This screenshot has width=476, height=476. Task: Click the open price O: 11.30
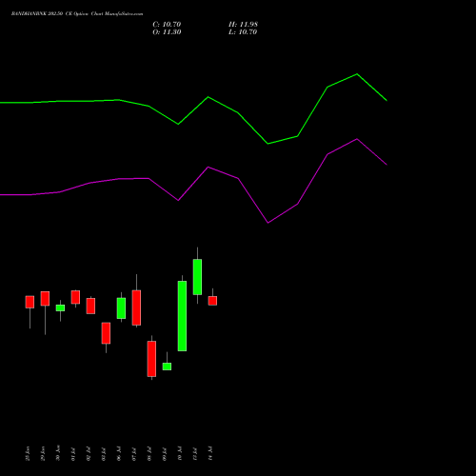(x=167, y=32)
